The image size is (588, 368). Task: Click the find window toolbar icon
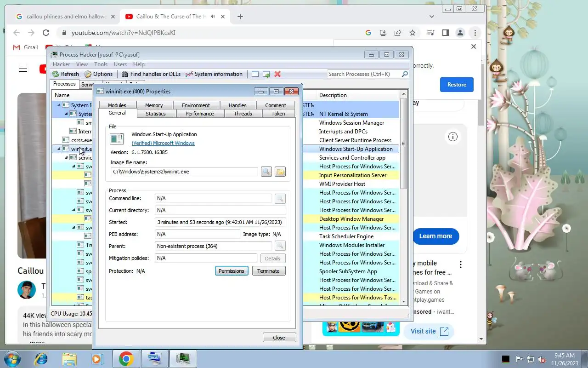click(255, 74)
